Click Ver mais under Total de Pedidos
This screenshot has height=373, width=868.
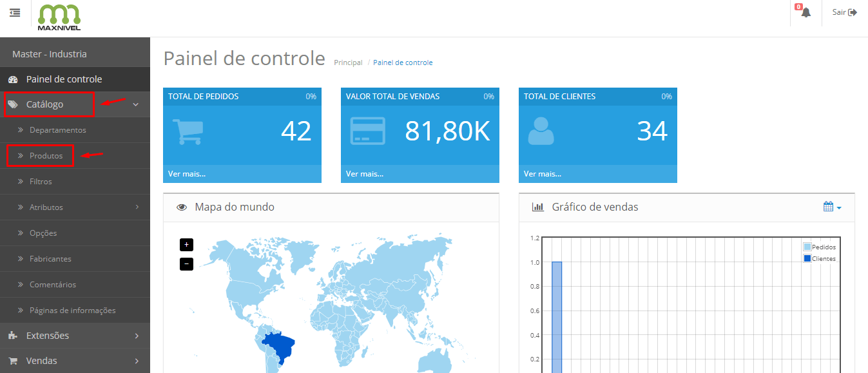click(x=187, y=173)
